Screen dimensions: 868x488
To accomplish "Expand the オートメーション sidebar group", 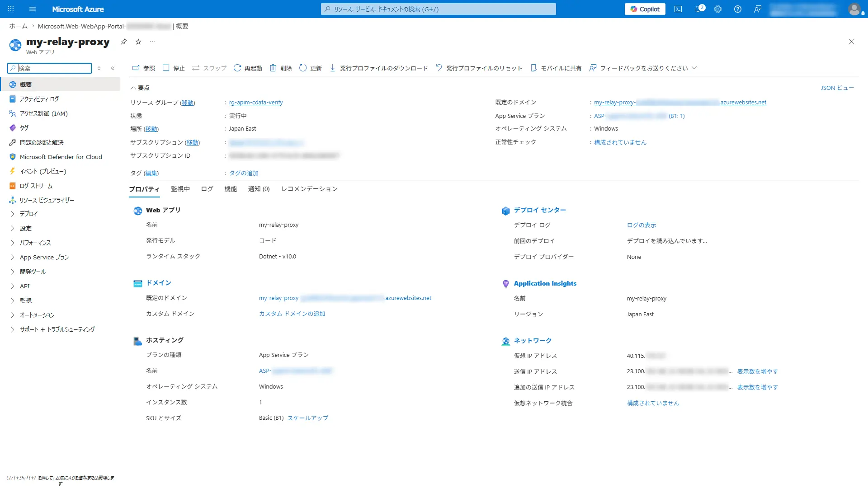I will 60,315.
